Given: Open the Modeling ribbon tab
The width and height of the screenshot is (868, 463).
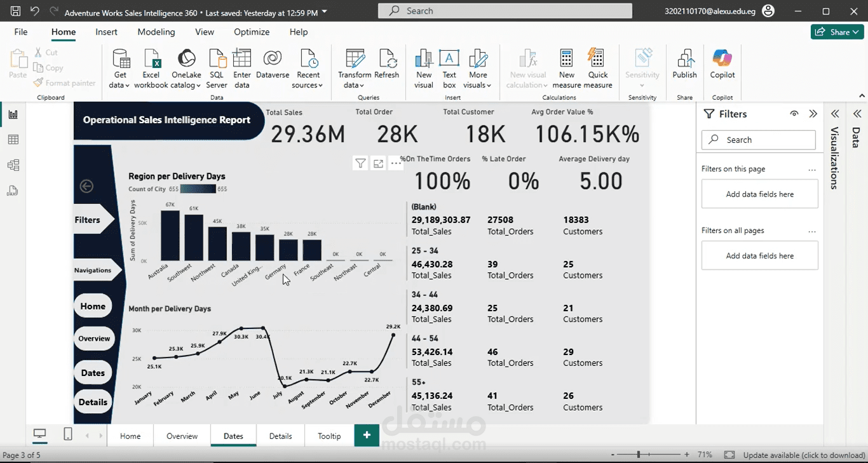Looking at the screenshot, I should [156, 32].
